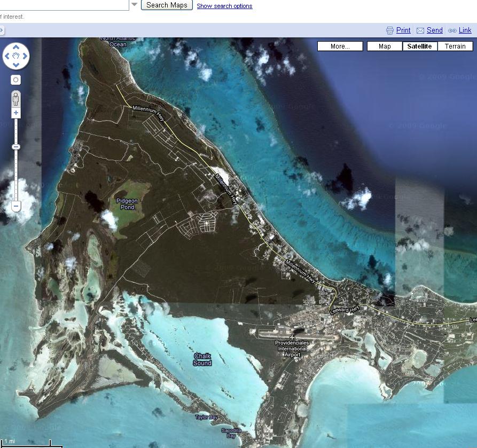Click the zoom slider handle
The height and width of the screenshot is (448, 477).
16,147
